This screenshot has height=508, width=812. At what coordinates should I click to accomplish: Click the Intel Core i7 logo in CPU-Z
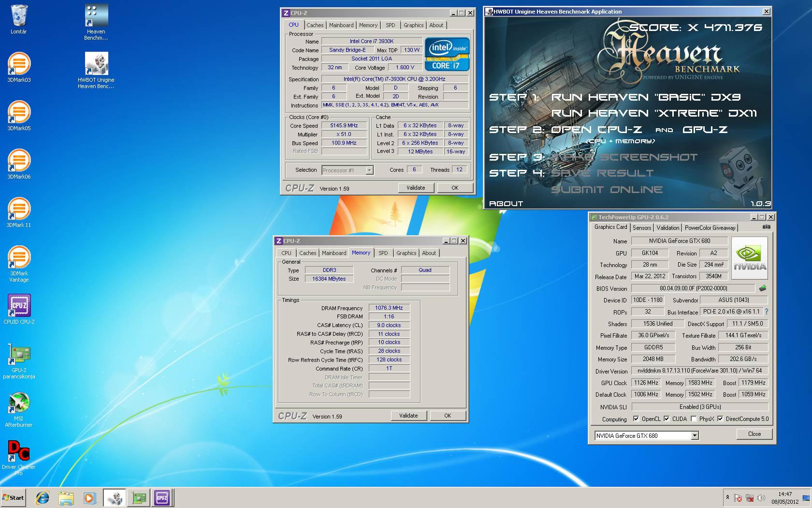[x=447, y=54]
